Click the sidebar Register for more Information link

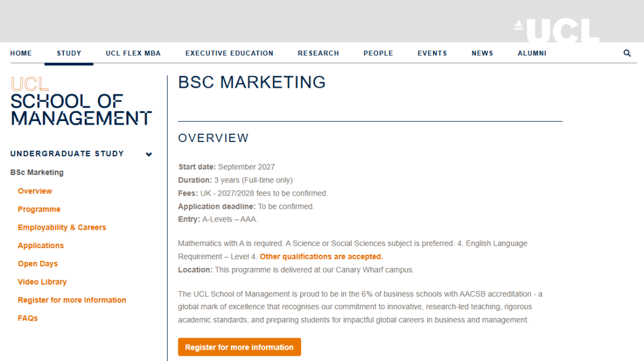click(72, 300)
